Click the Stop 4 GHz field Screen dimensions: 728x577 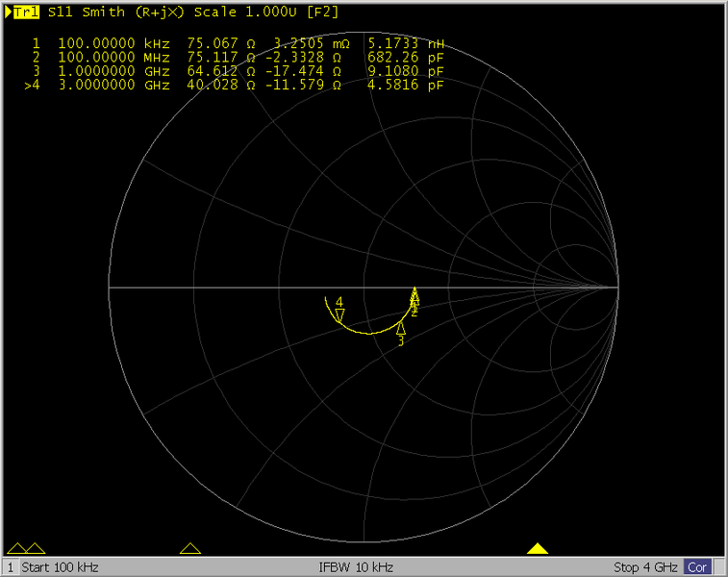[645, 567]
